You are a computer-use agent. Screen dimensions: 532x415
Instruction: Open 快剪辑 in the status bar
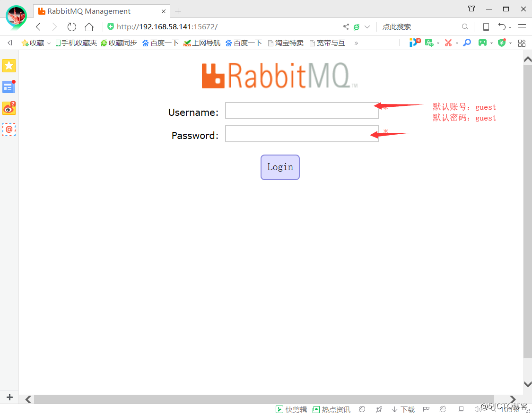[x=291, y=409]
